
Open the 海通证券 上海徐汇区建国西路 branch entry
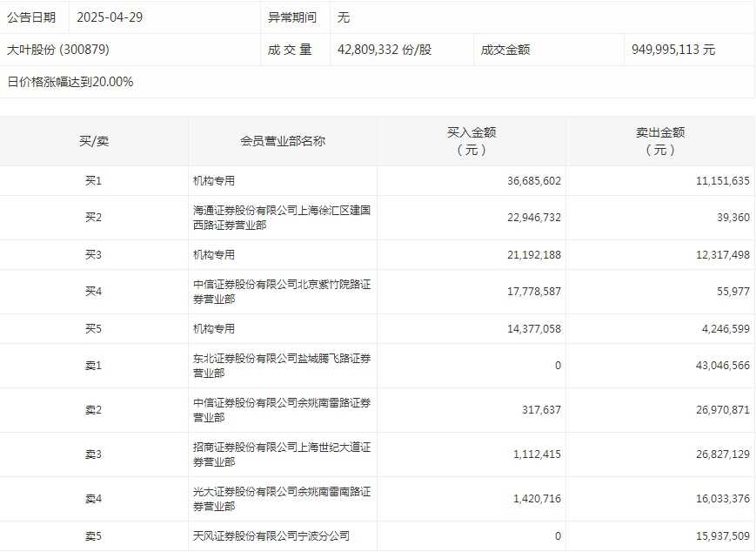282,218
